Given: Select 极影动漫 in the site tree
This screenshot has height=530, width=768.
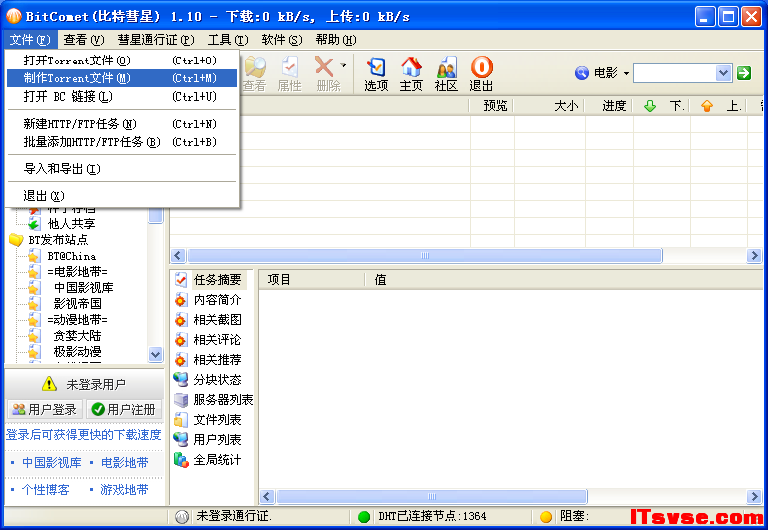Looking at the screenshot, I should click(77, 352).
